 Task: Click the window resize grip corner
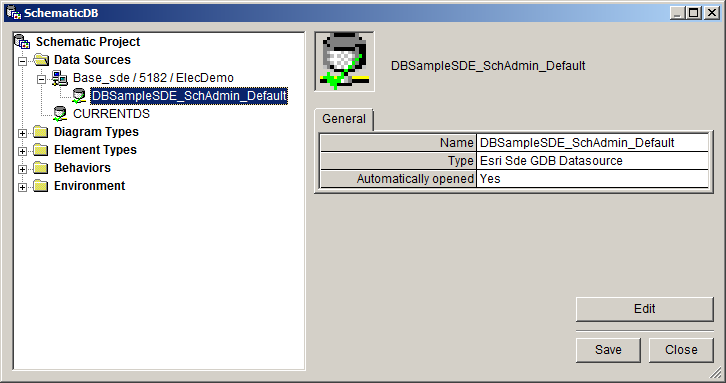click(716, 372)
